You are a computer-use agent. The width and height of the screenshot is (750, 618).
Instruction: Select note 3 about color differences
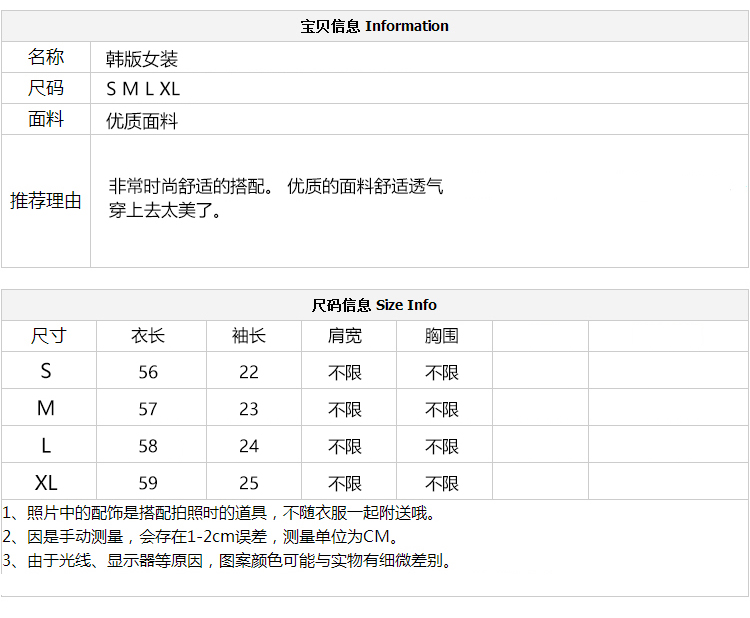pos(227,560)
